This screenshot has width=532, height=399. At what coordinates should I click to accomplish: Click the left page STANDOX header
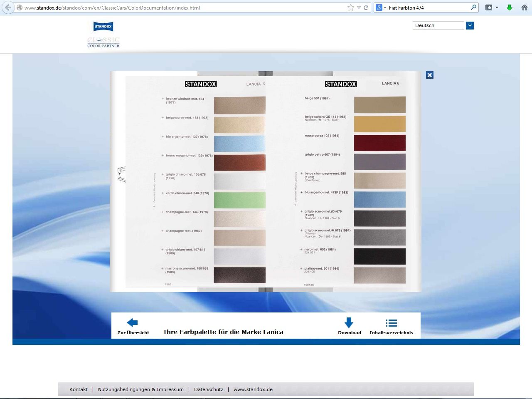point(201,84)
